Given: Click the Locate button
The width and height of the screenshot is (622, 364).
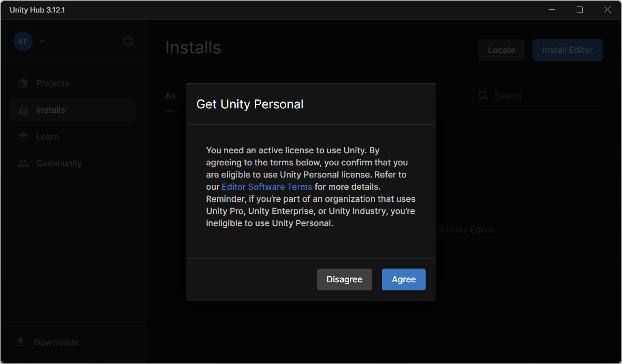Looking at the screenshot, I should (x=502, y=50).
